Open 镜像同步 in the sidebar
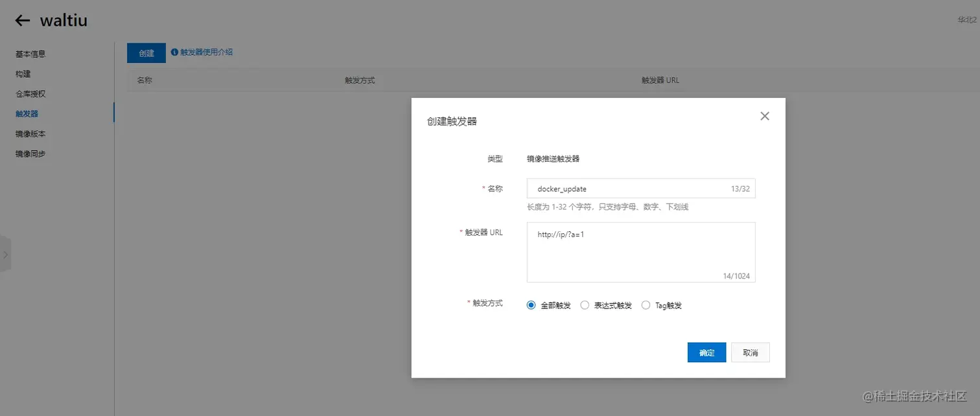The image size is (980, 416). pyautogui.click(x=30, y=154)
